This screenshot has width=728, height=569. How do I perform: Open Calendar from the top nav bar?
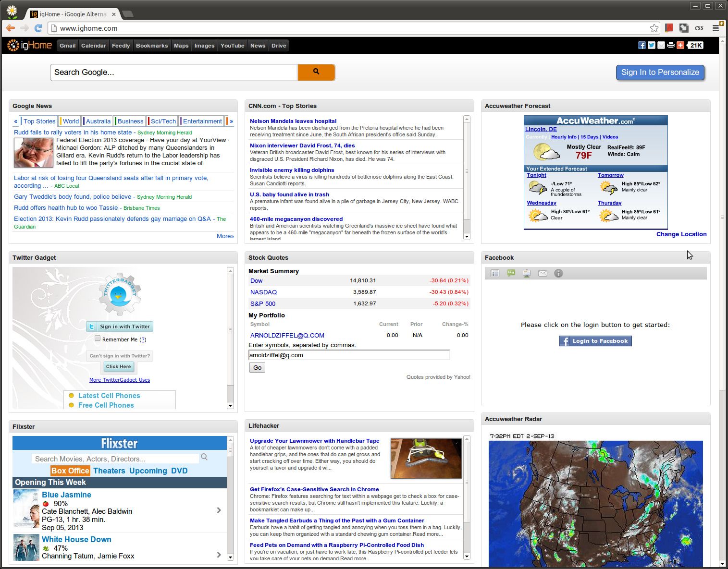(x=93, y=46)
